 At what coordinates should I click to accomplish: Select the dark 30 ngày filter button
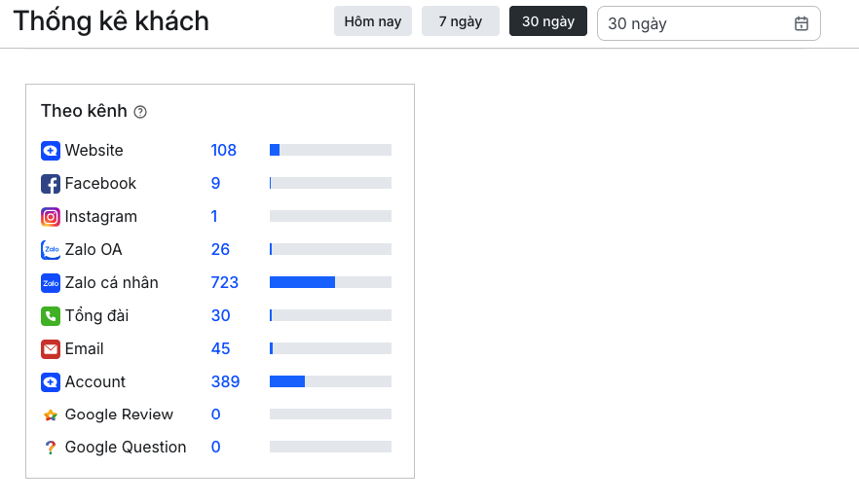548,21
